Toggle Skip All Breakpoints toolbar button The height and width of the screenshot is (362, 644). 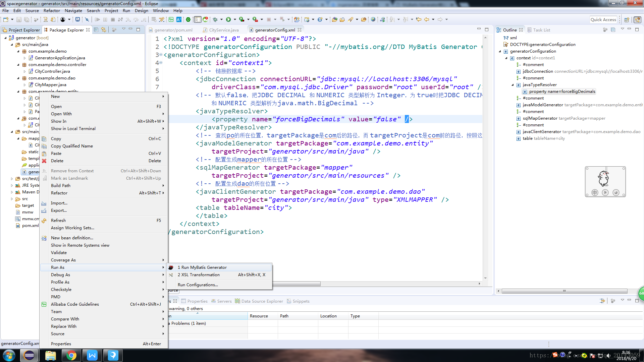pyautogui.click(x=87, y=19)
